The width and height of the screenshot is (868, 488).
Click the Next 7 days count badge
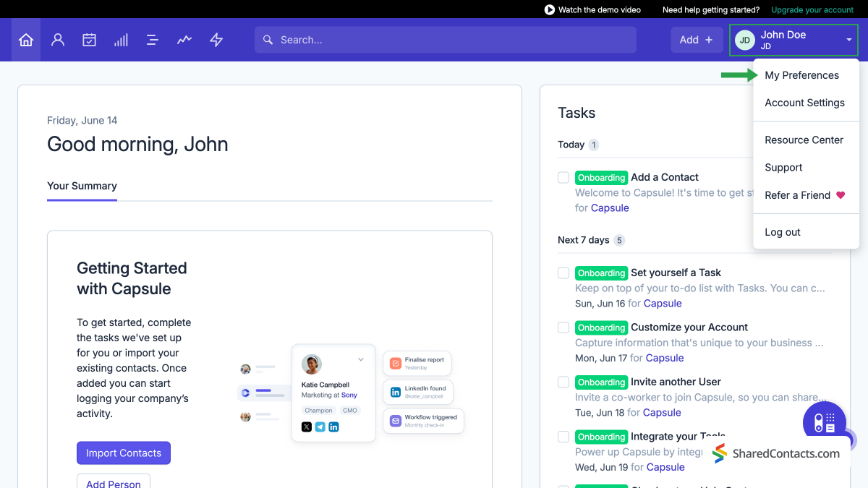619,240
